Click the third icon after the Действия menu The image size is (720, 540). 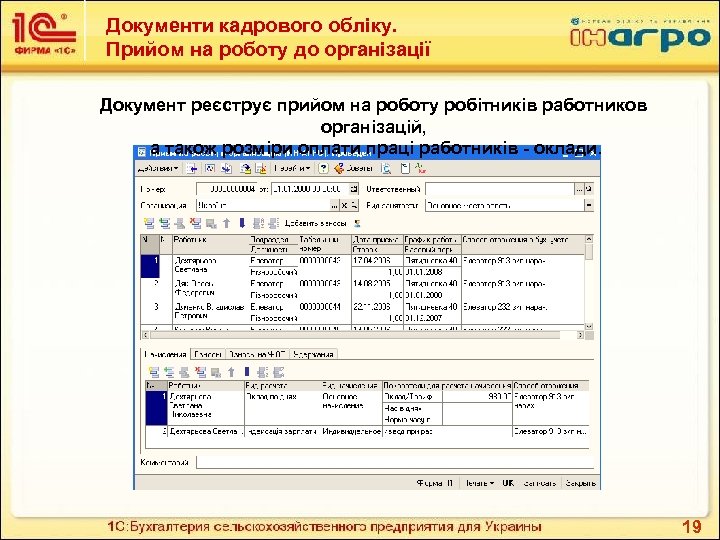coord(226,169)
